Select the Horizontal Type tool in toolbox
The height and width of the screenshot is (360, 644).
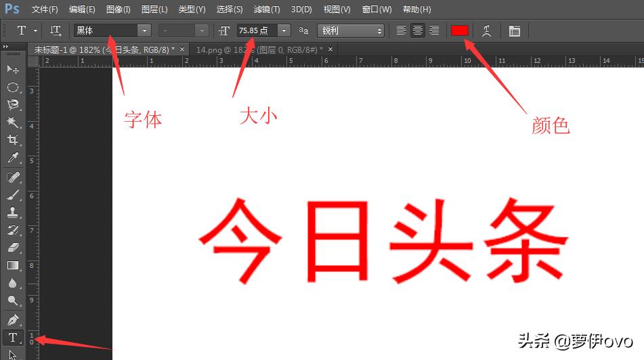(x=13, y=338)
